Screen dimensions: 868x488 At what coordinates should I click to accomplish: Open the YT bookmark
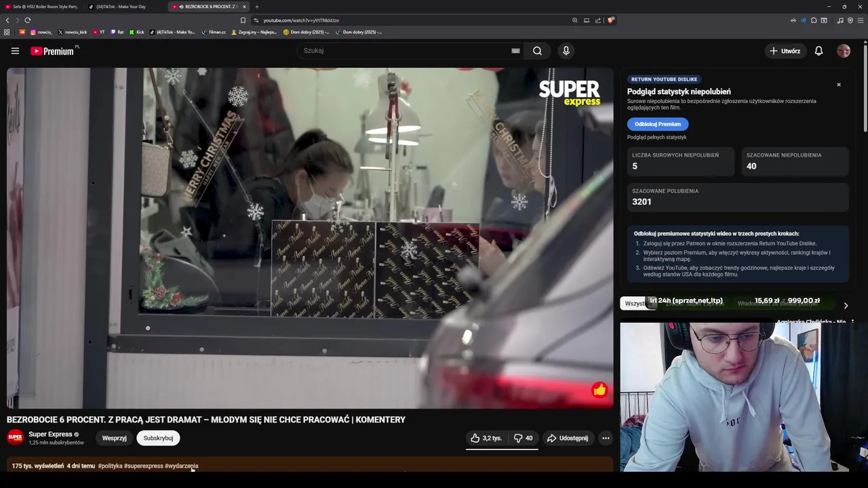(98, 32)
